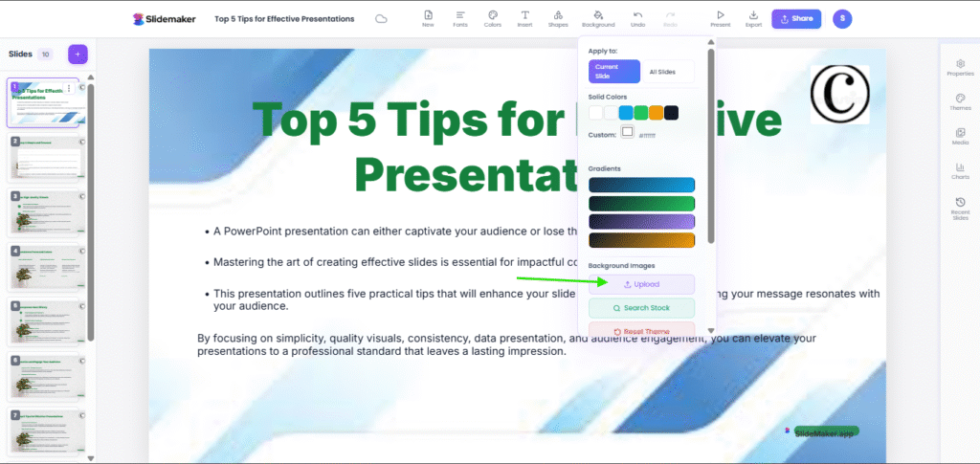Select the Insert text tool

tap(524, 18)
